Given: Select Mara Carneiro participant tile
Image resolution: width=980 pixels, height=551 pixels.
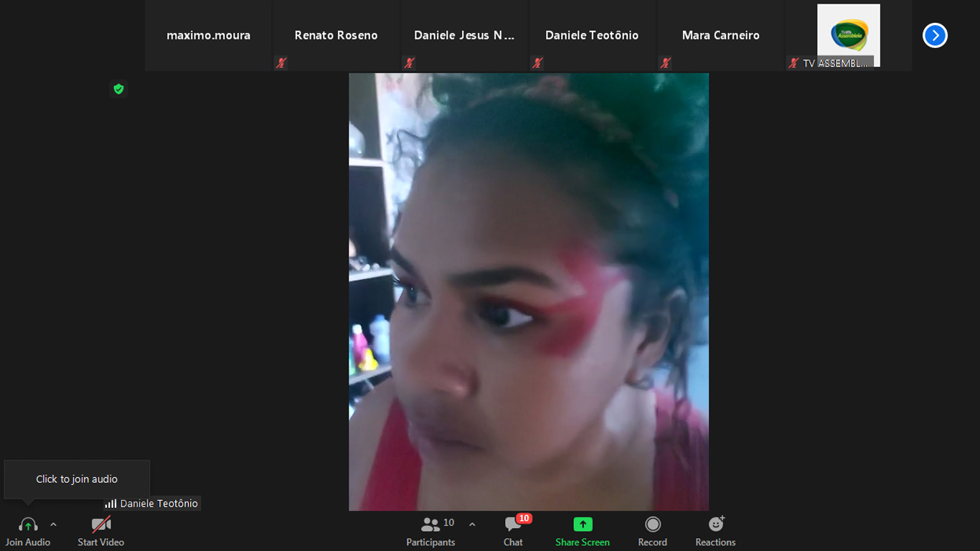Looking at the screenshot, I should pos(720,35).
